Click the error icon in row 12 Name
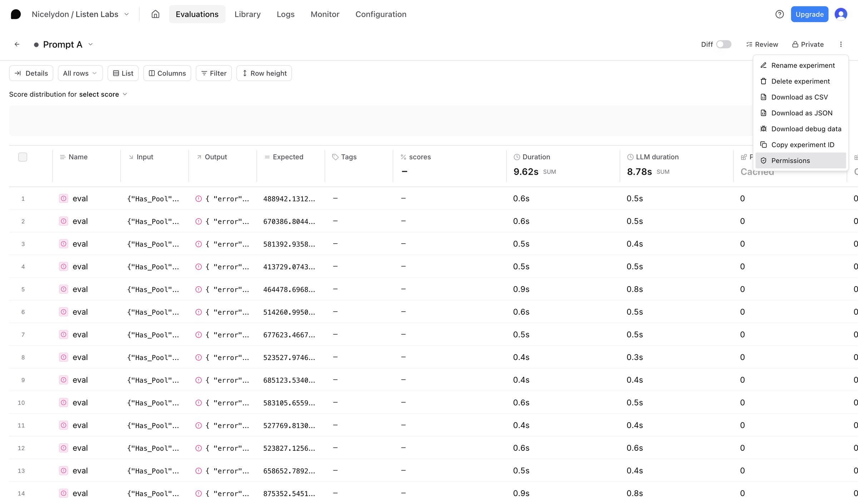 pos(63,448)
